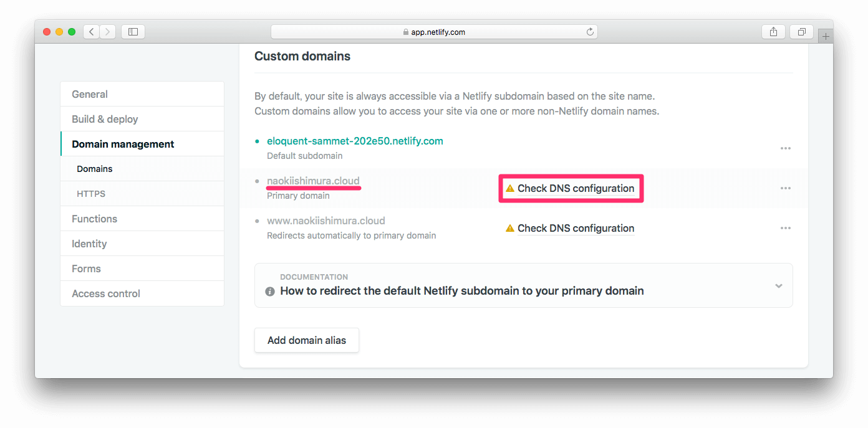
Task: Click the Add domain alias button
Action: click(x=307, y=340)
